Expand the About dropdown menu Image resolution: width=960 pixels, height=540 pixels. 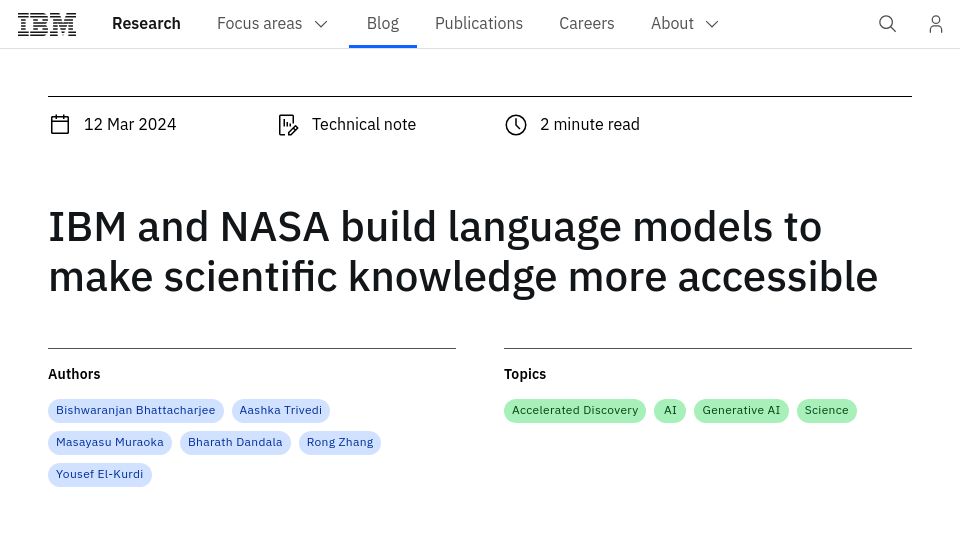684,24
